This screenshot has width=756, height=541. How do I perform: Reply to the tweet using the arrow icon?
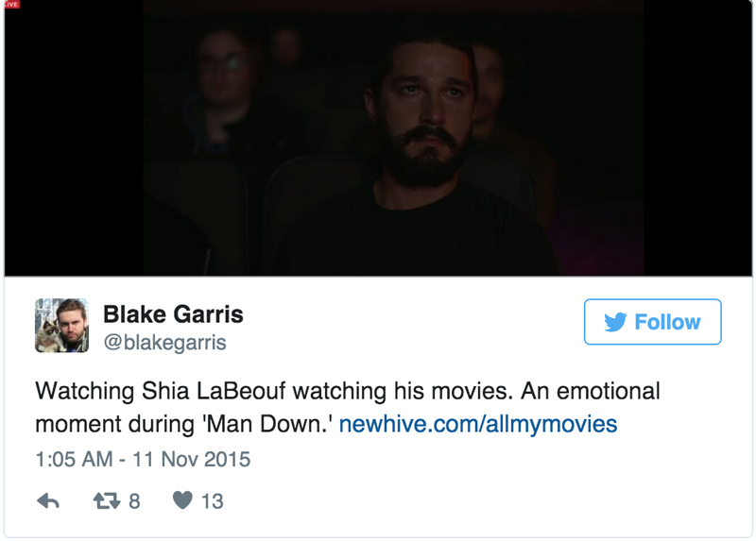pyautogui.click(x=48, y=501)
